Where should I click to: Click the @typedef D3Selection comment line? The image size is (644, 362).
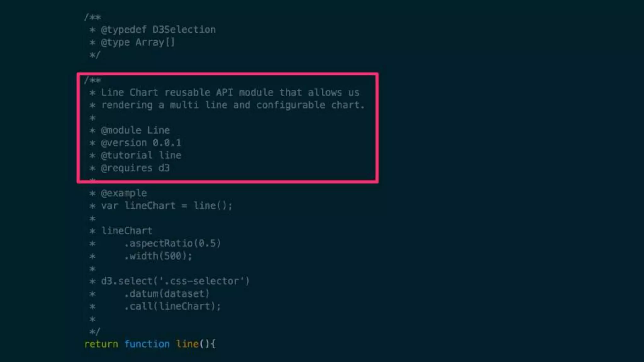pos(153,30)
